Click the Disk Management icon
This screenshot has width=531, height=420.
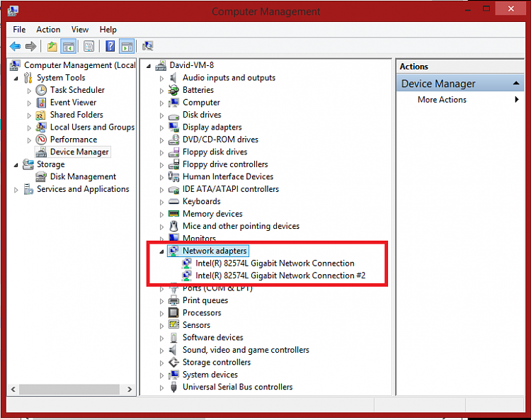point(41,176)
